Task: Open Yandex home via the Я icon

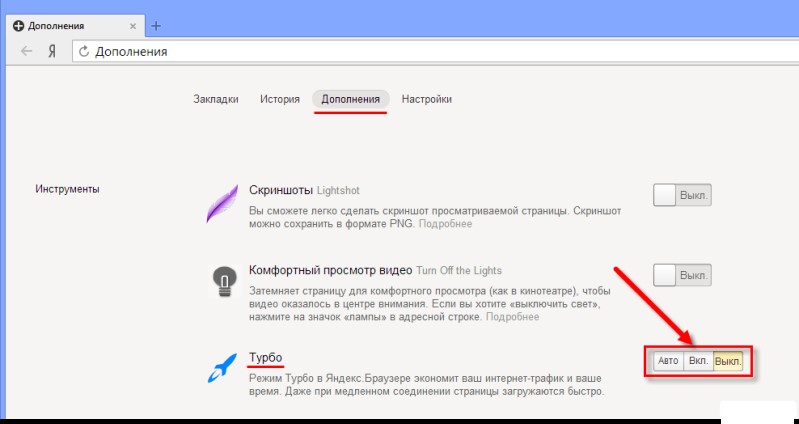Action: click(52, 51)
